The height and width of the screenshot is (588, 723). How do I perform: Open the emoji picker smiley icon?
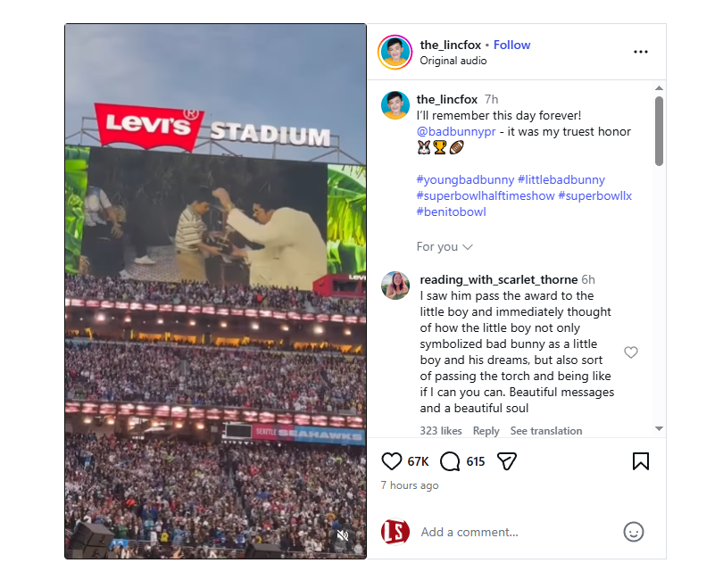(x=633, y=532)
